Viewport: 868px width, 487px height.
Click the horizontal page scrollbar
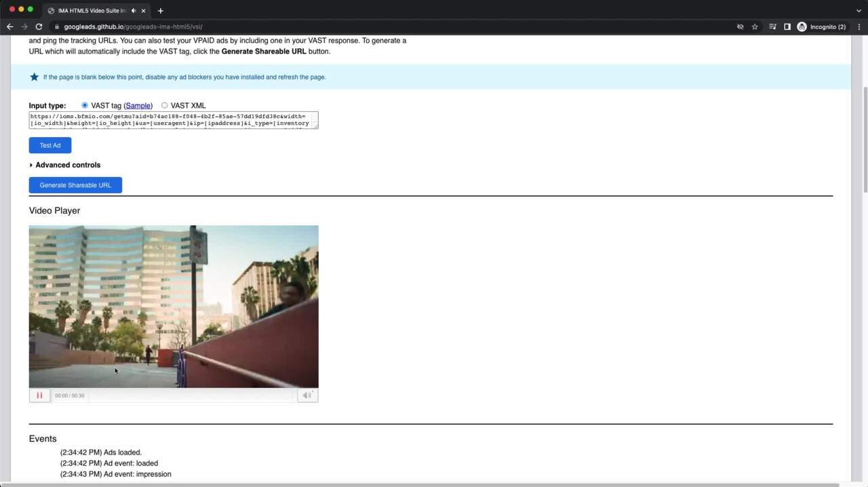pos(420,484)
